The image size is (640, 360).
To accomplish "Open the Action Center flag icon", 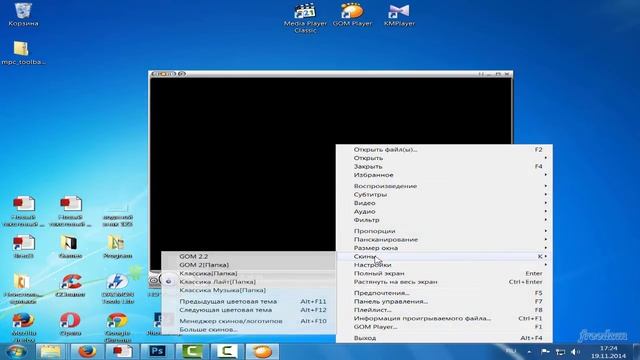I will coord(545,352).
